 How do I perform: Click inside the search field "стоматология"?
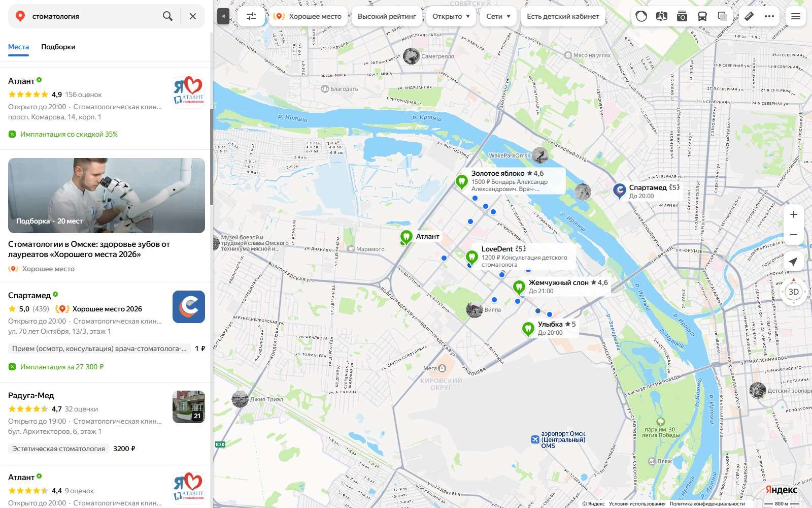(94, 16)
